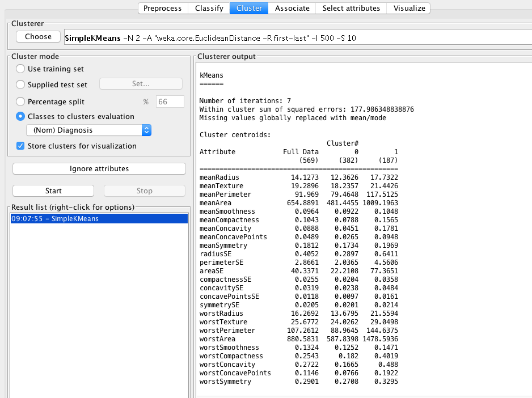Click the percentage split value field

170,101
